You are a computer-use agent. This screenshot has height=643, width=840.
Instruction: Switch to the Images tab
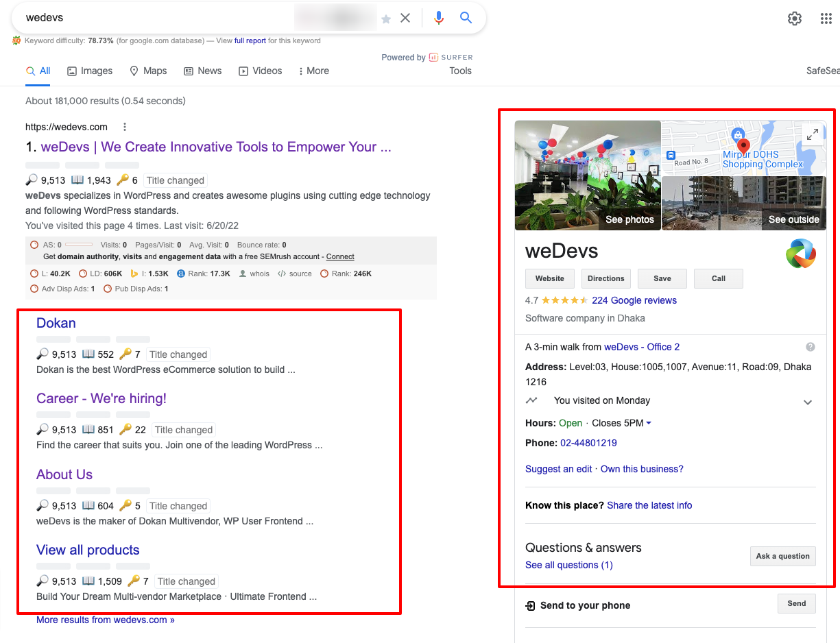pyautogui.click(x=89, y=71)
